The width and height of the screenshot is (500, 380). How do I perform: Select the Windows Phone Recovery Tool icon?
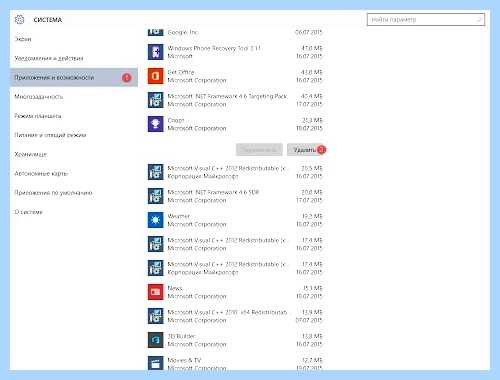(x=156, y=52)
